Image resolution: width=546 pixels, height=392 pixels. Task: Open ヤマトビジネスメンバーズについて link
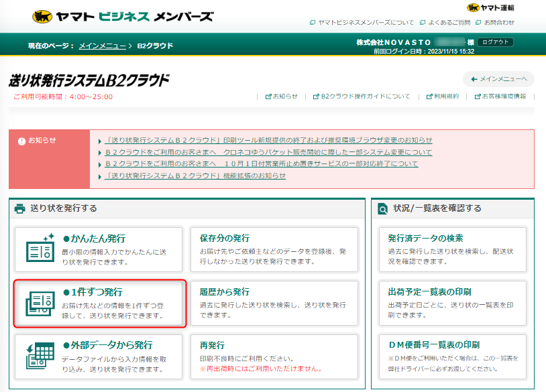pos(366,23)
